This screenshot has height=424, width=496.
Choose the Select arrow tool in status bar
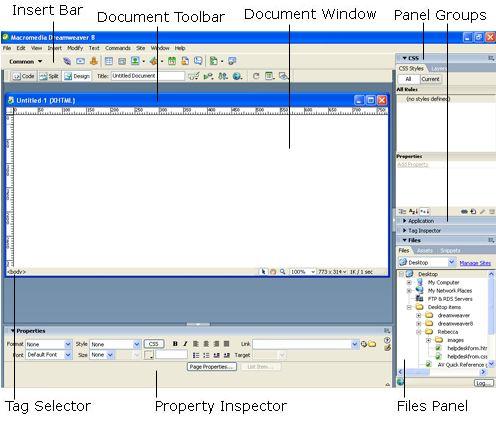point(263,272)
